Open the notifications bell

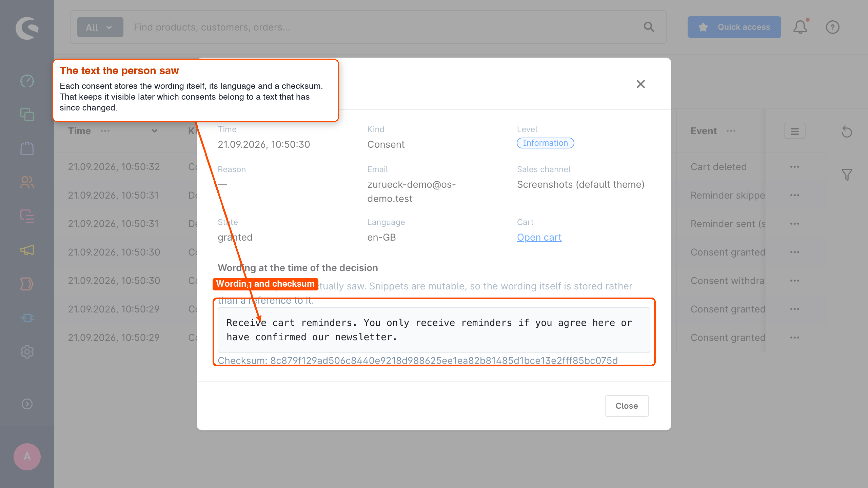[x=800, y=27]
